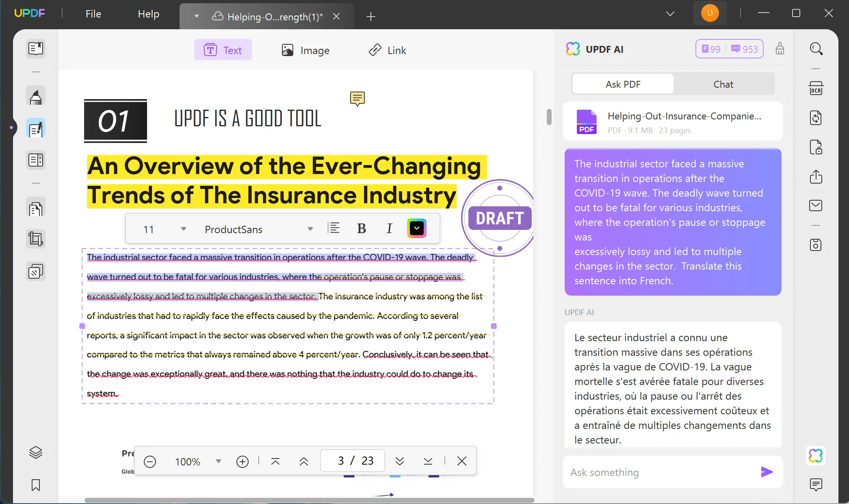This screenshot has height=504, width=849.
Task: Click the Link tool icon
Action: [x=373, y=50]
